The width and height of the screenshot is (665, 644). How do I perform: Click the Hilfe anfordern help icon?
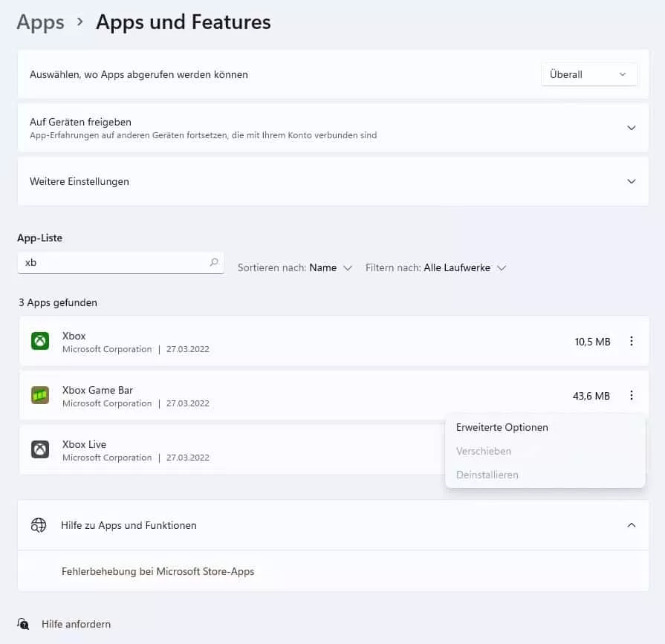(23, 624)
